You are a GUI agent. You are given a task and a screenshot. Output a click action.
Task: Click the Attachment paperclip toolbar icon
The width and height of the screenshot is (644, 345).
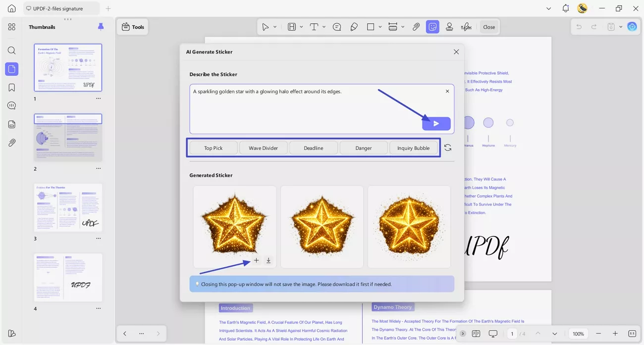[x=416, y=26]
